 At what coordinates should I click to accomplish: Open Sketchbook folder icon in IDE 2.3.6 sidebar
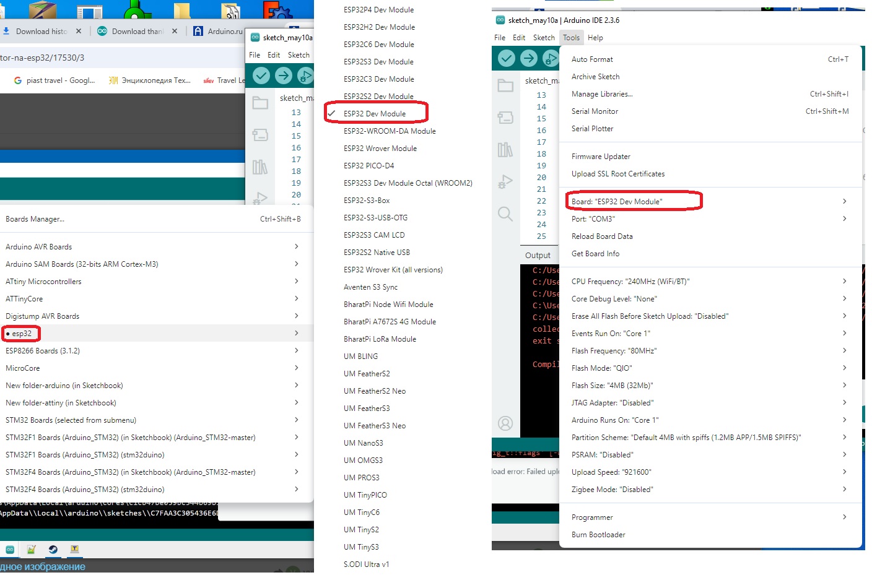505,85
